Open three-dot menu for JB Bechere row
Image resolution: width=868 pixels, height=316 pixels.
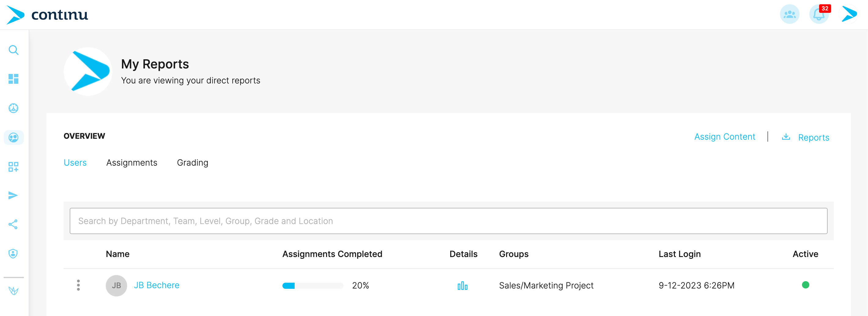coord(79,285)
